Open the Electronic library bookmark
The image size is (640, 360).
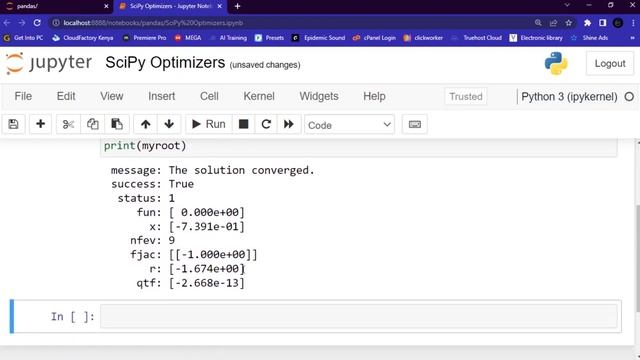[536, 38]
